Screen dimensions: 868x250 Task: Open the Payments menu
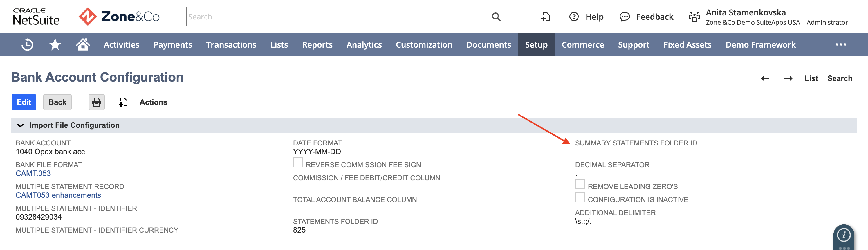[x=173, y=44]
